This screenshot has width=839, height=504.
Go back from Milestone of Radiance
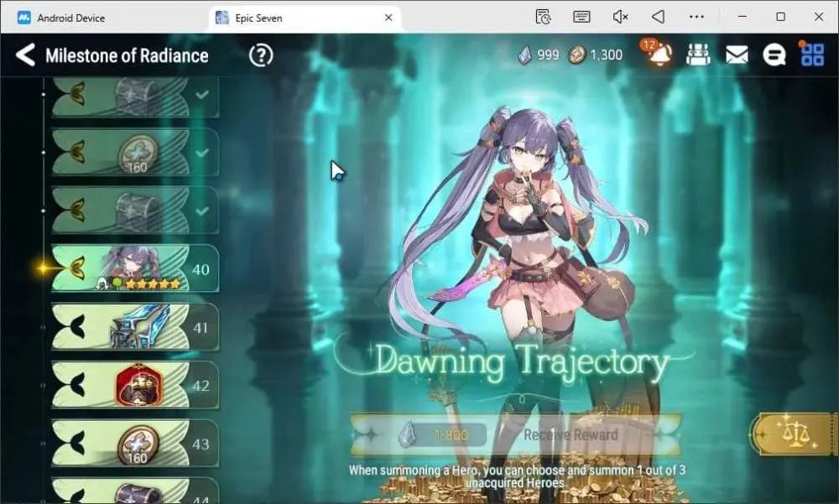(25, 55)
